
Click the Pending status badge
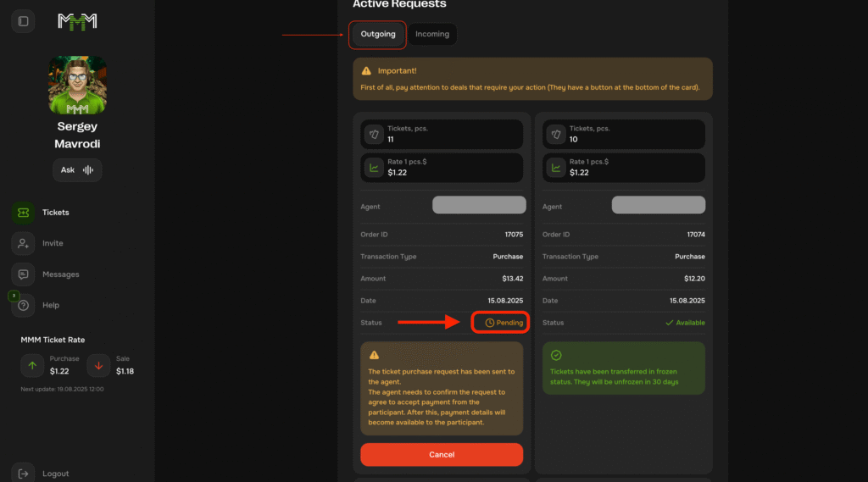click(x=504, y=323)
